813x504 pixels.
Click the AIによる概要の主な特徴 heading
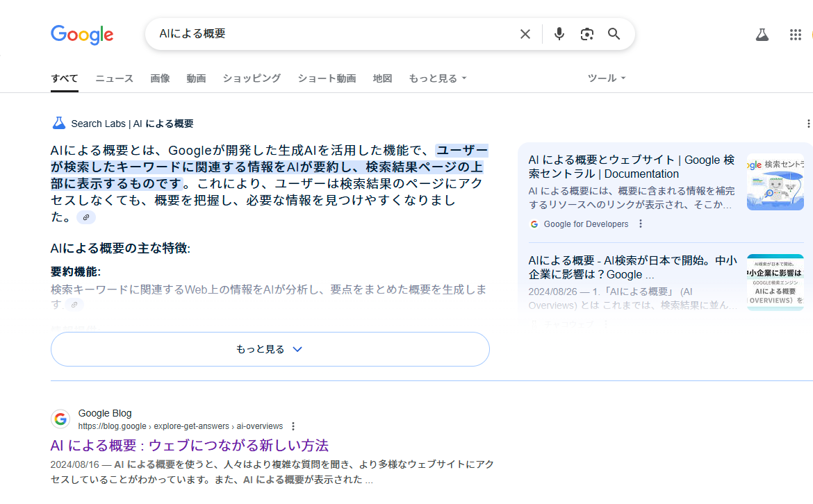coord(120,248)
